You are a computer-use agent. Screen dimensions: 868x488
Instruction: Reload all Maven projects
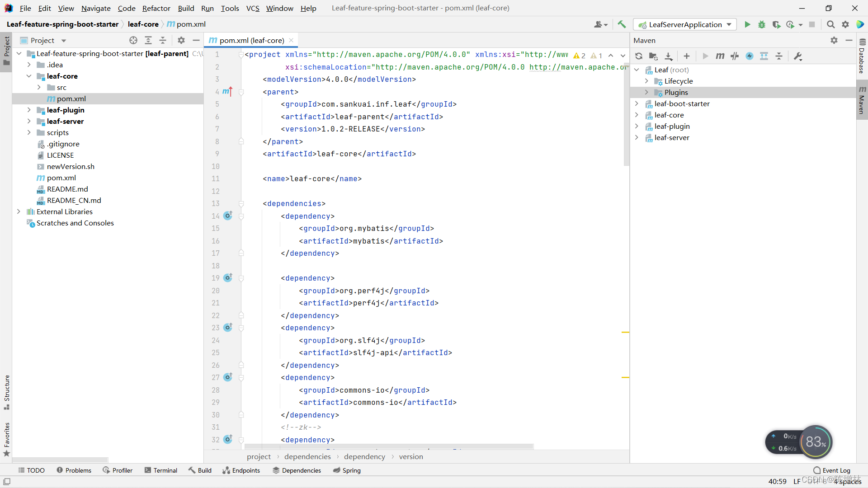(638, 56)
